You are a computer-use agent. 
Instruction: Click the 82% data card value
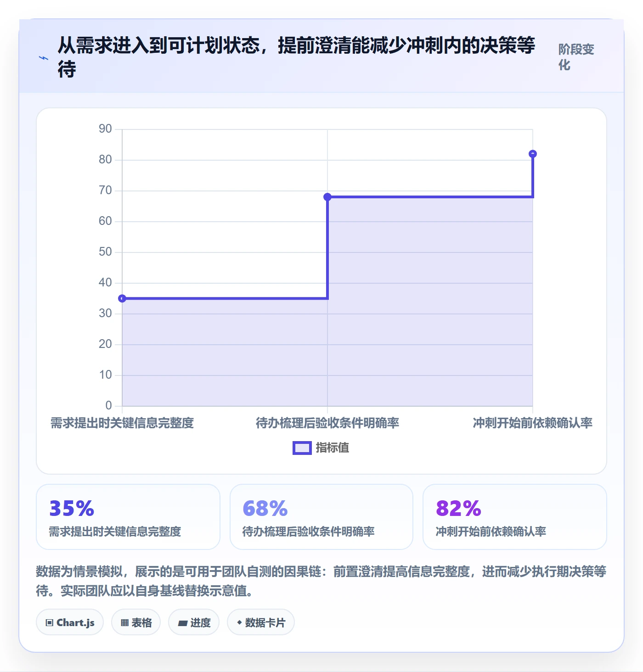[458, 509]
